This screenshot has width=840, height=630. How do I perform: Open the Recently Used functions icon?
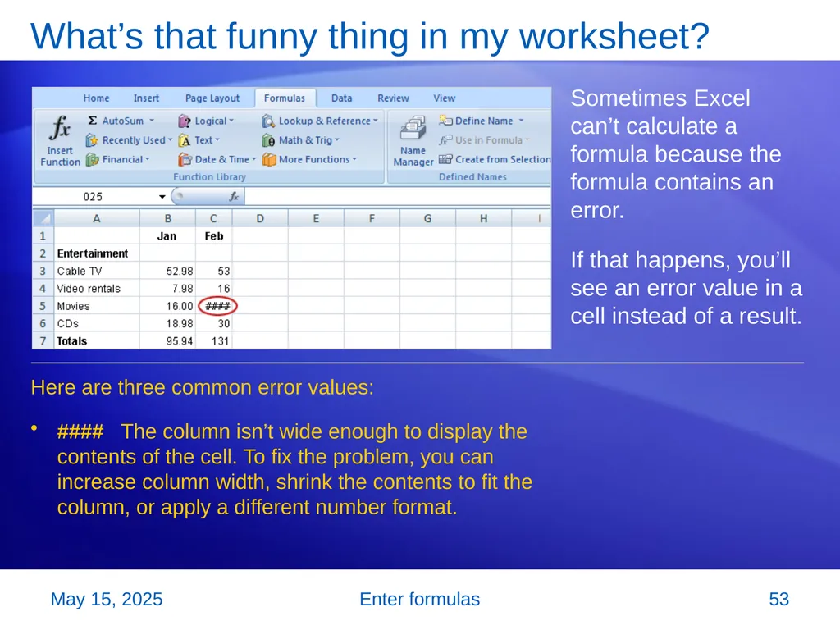coord(92,140)
